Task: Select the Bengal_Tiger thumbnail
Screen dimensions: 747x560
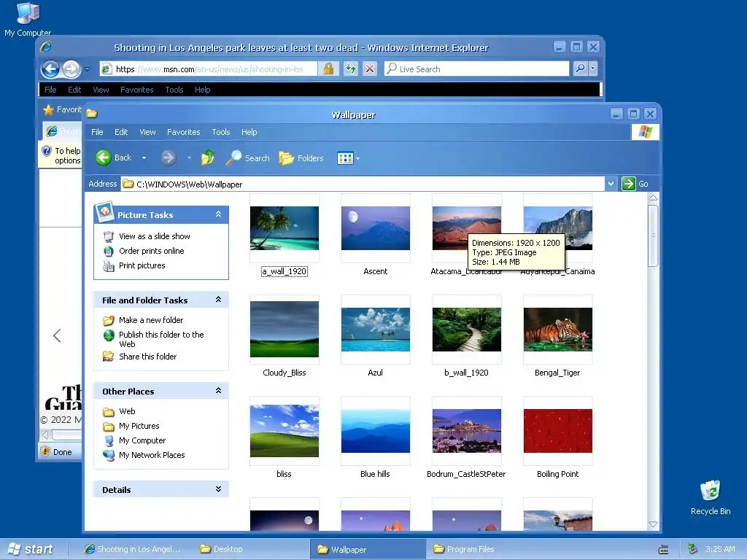Action: pos(558,330)
